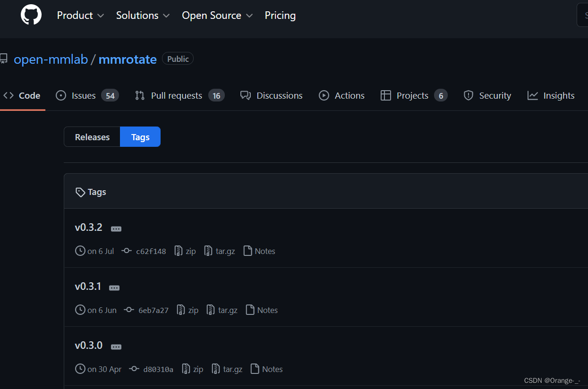
Task: Focus the search field at top right
Action: (x=582, y=15)
